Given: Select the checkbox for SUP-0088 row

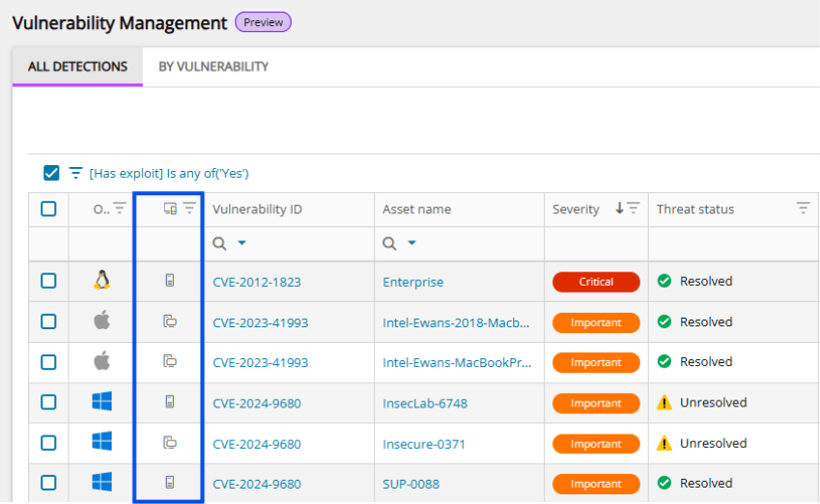Looking at the screenshot, I should click(48, 483).
